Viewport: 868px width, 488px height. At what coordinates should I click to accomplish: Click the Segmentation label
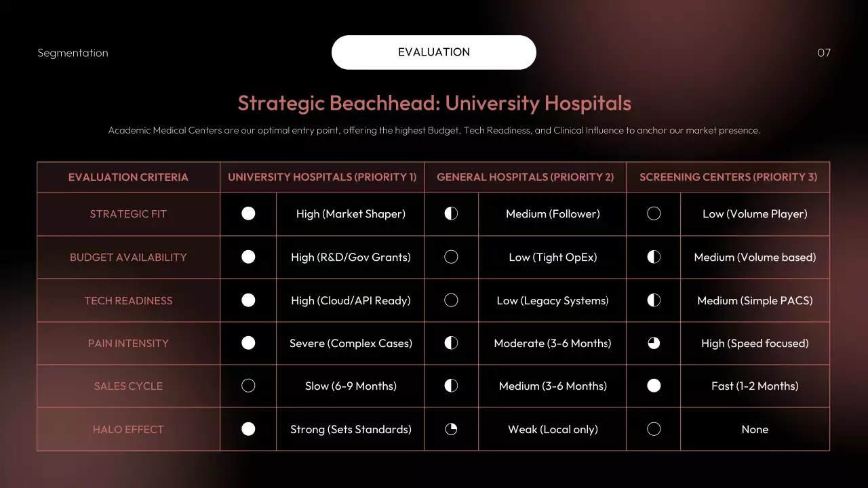(x=73, y=53)
